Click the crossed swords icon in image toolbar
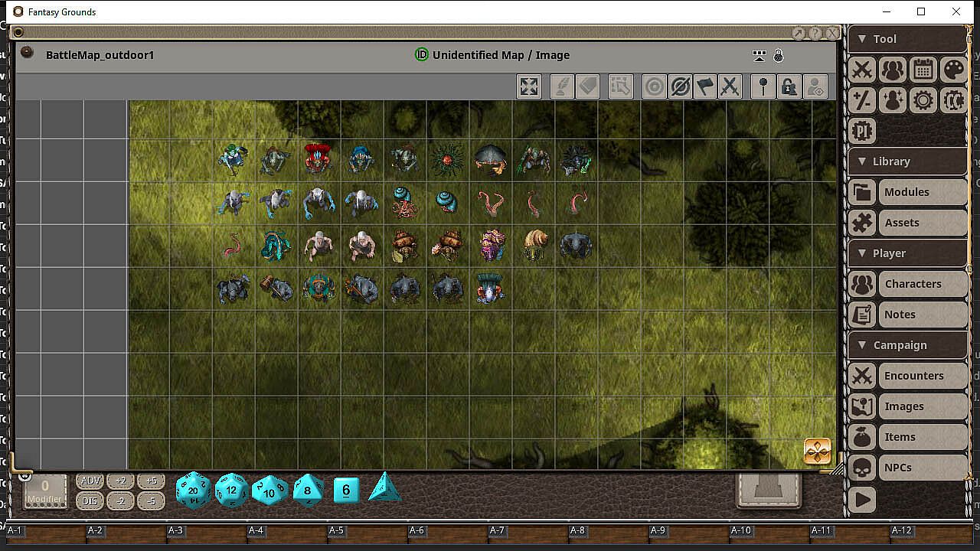 (730, 86)
